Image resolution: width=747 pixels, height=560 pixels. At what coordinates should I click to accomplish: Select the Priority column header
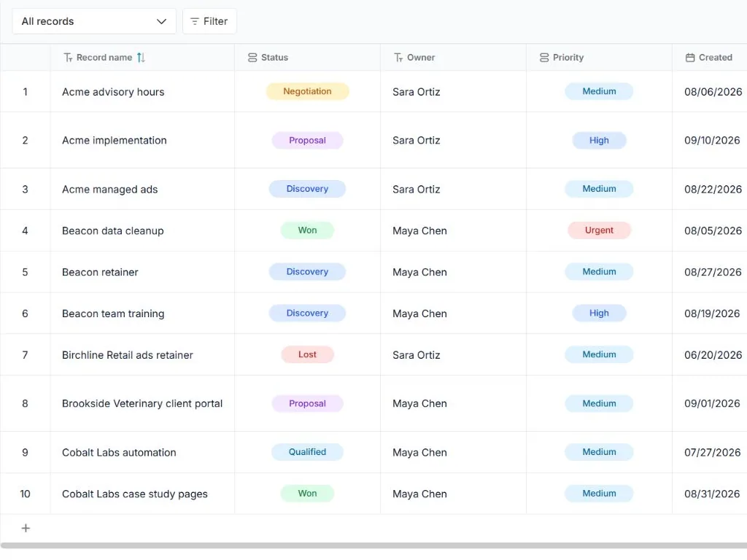(x=599, y=58)
